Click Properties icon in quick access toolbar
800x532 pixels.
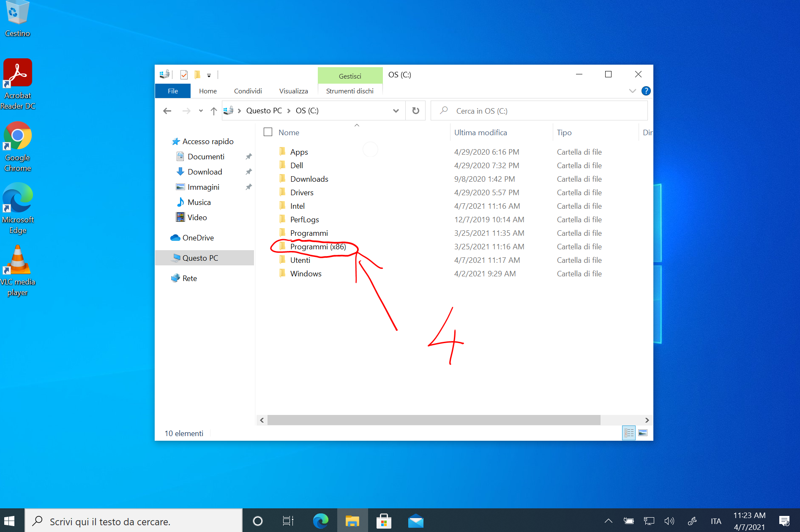(x=184, y=75)
